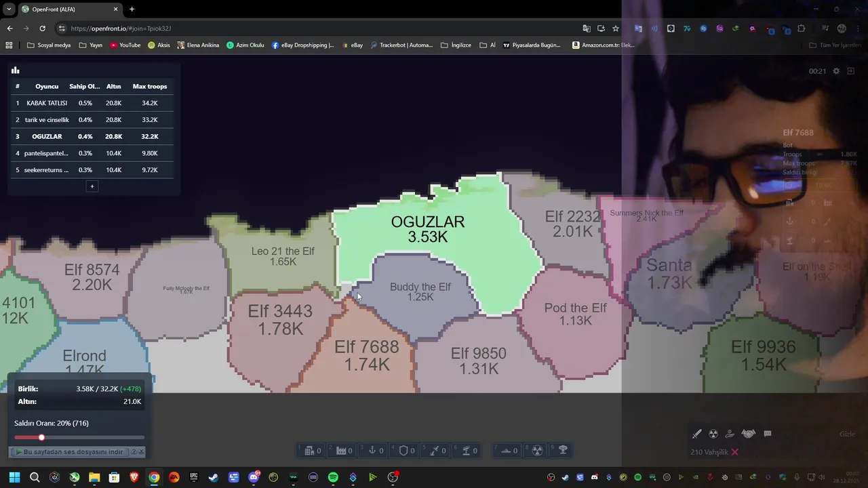The width and height of the screenshot is (868, 488).
Task: Select tarik ve cinsellik leaderboard row
Action: click(x=92, y=120)
